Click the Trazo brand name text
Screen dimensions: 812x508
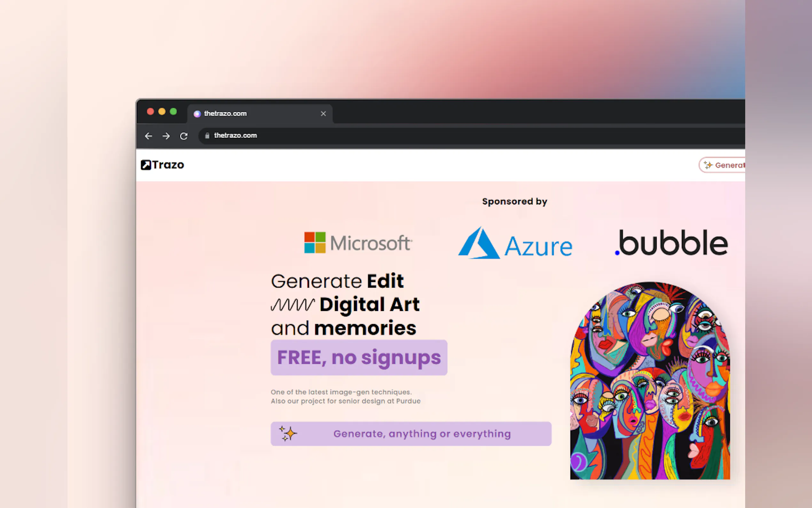(x=168, y=165)
